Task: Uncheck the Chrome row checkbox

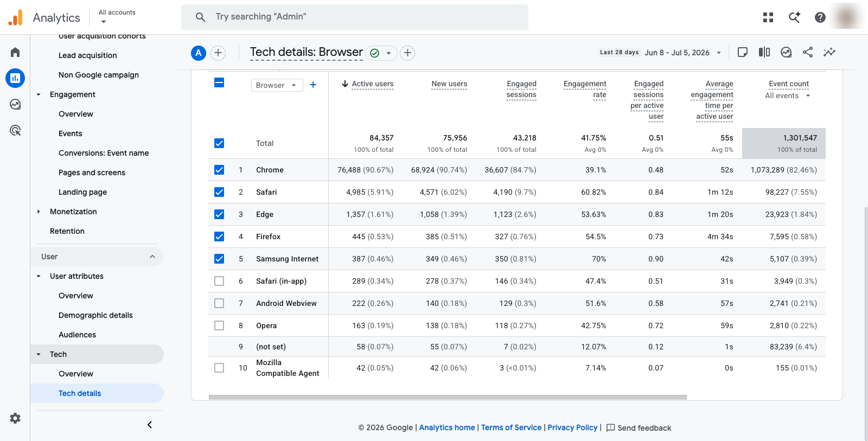Action: click(x=219, y=170)
